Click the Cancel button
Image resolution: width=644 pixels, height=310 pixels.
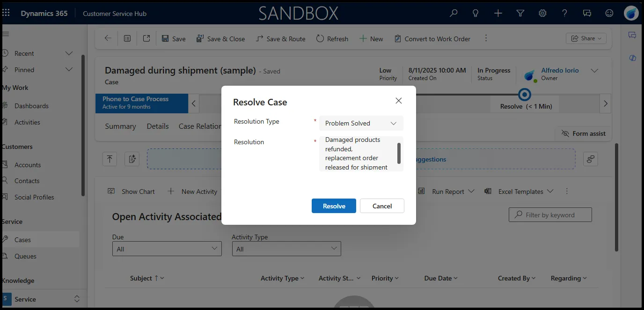click(x=382, y=206)
